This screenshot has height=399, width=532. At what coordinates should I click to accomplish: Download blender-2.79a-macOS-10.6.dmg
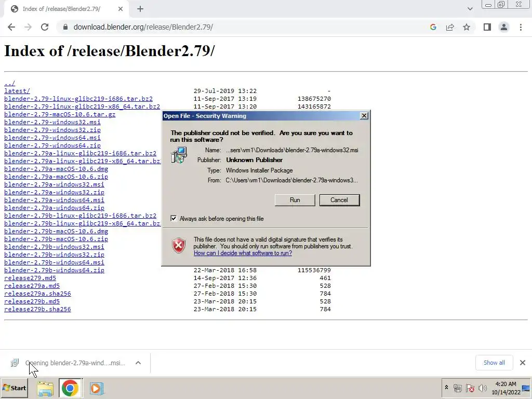pos(56,169)
